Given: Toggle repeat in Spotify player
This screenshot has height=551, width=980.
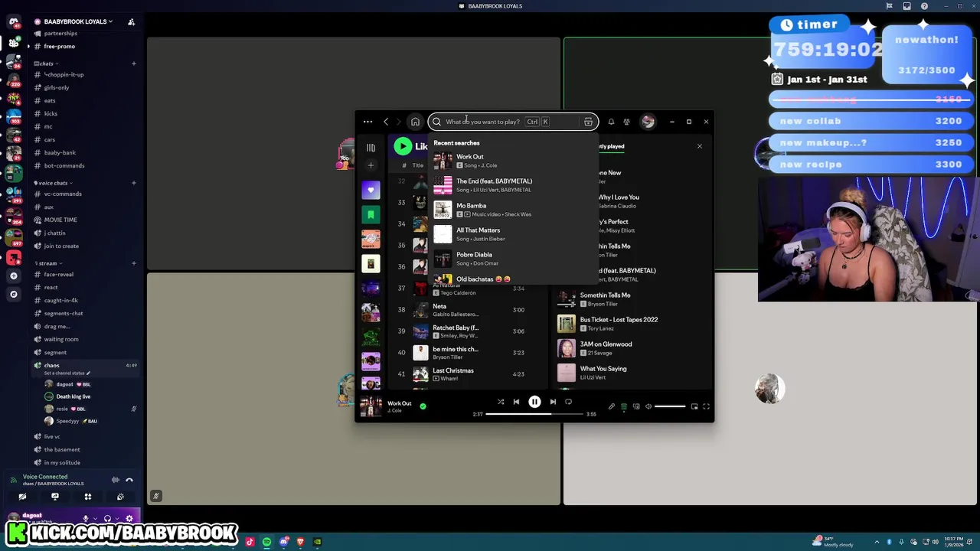Looking at the screenshot, I should click(568, 402).
